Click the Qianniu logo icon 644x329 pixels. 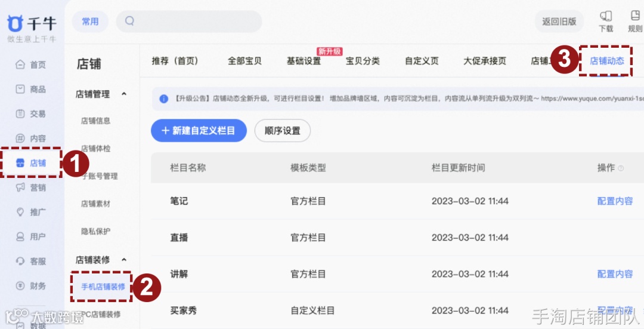point(15,23)
